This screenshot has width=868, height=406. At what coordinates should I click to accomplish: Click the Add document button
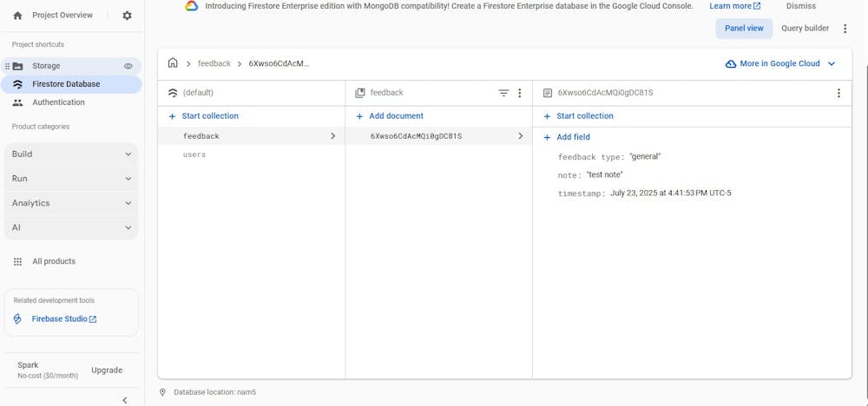[x=390, y=116]
